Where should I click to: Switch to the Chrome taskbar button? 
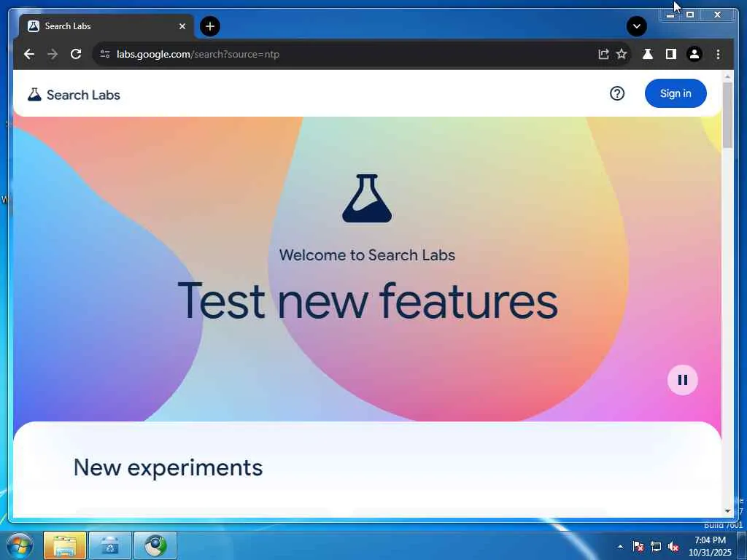(x=155, y=545)
